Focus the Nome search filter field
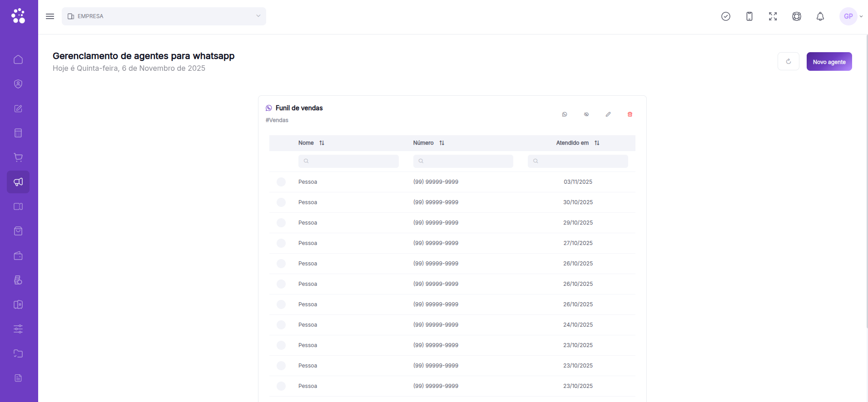 348,161
